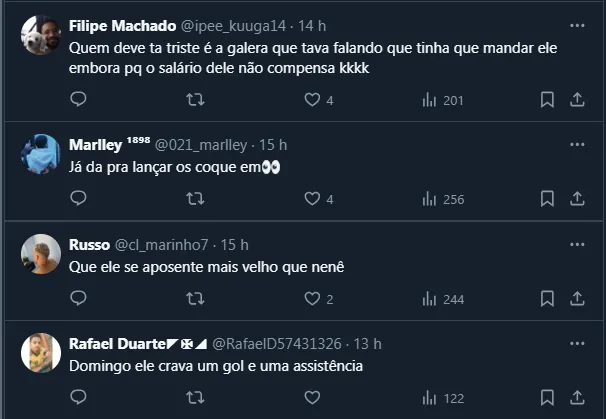Screen dimensions: 606x419
Task: Open Russo's tweet timestamp 15 h
Action: 234,244
